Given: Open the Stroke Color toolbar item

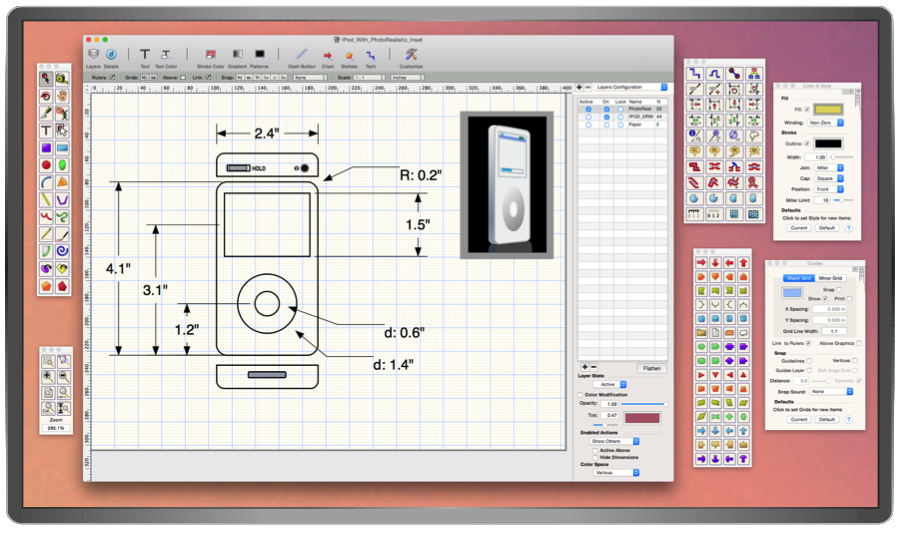Looking at the screenshot, I should (x=211, y=54).
